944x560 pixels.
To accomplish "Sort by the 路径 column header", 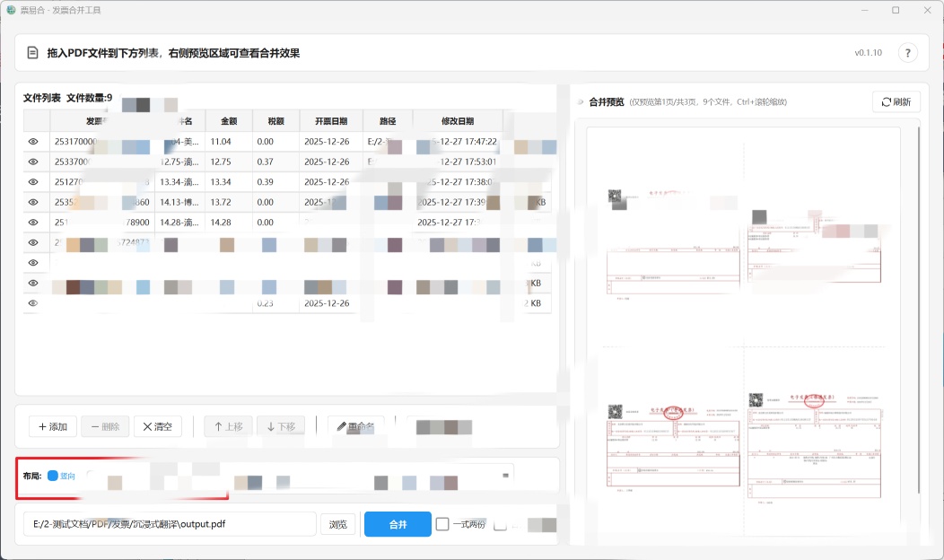I will pyautogui.click(x=388, y=121).
